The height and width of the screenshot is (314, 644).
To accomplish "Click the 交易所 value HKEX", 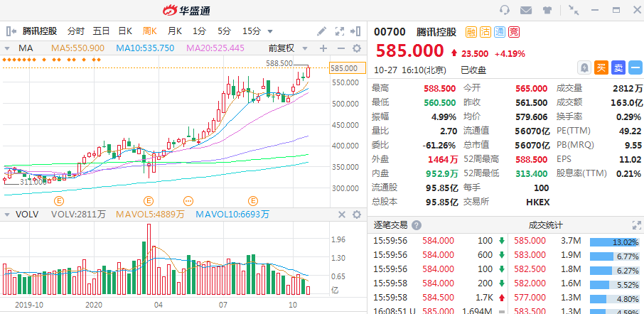I will click(537, 202).
